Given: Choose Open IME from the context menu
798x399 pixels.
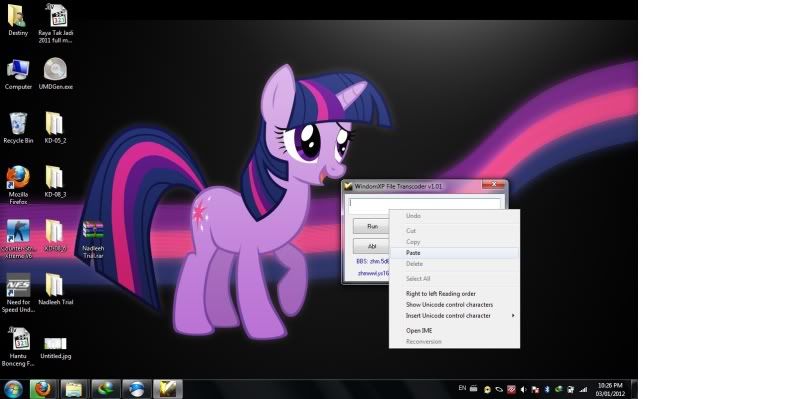Looking at the screenshot, I should click(454, 331).
